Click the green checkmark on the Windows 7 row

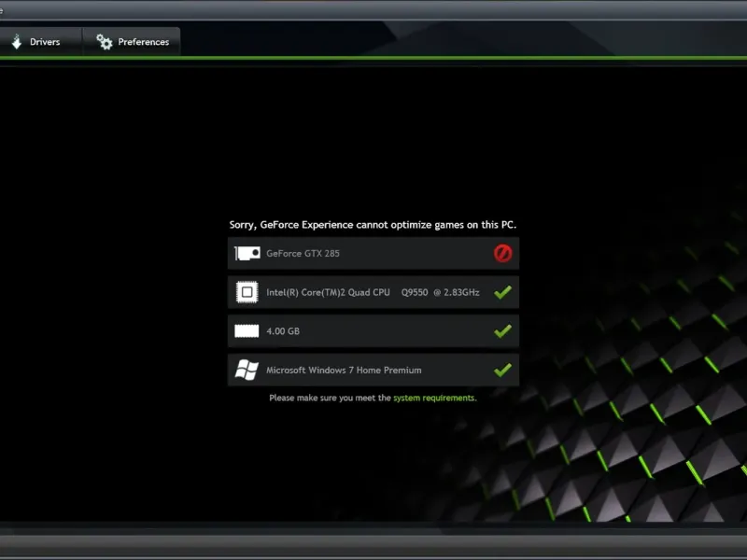coord(502,370)
